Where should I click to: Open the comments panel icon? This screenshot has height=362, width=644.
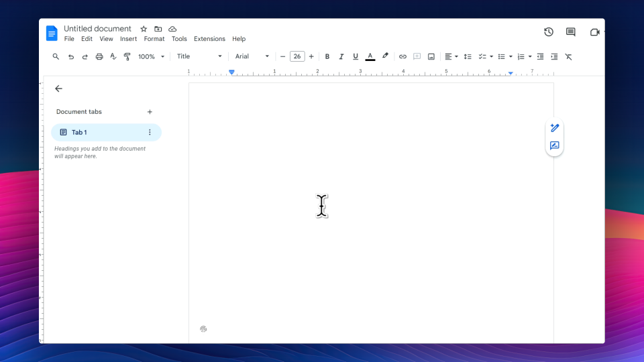(570, 32)
